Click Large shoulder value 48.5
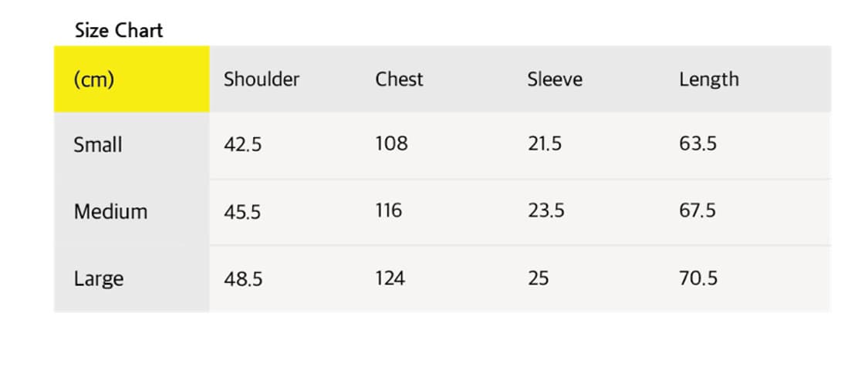The image size is (868, 367). pyautogui.click(x=243, y=278)
